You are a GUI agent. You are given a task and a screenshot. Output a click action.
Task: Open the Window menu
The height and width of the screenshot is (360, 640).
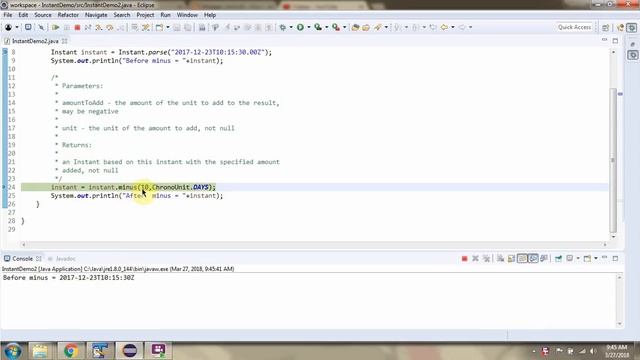[x=187, y=15]
